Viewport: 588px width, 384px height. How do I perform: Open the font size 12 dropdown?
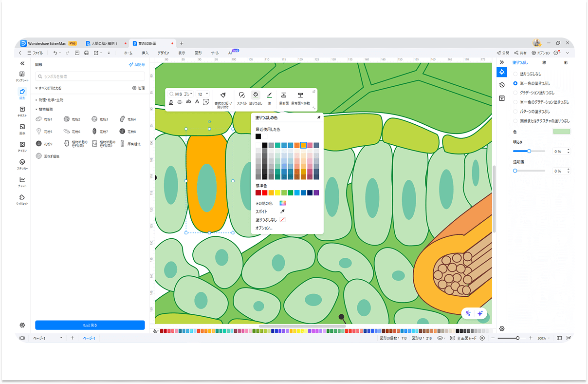click(207, 94)
